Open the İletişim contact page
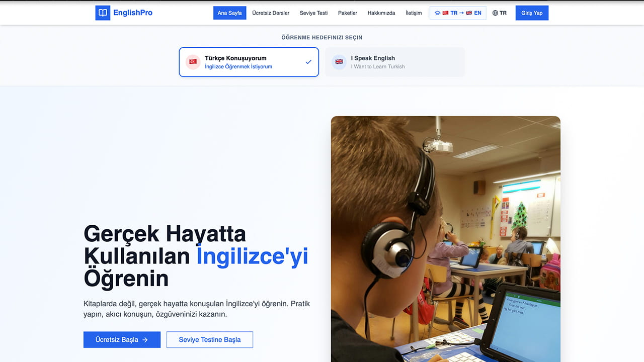Screen dimensions: 644x362 414,13
